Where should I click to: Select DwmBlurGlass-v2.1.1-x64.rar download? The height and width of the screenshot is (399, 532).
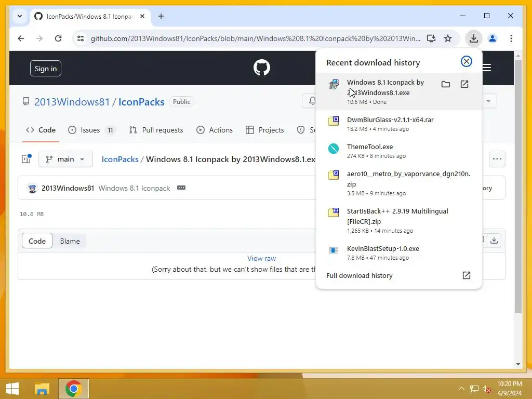(x=398, y=124)
